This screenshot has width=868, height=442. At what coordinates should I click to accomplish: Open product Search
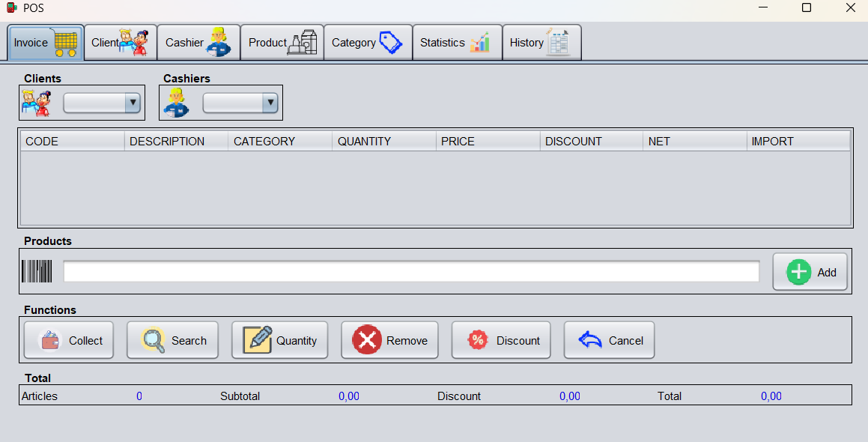pos(173,340)
